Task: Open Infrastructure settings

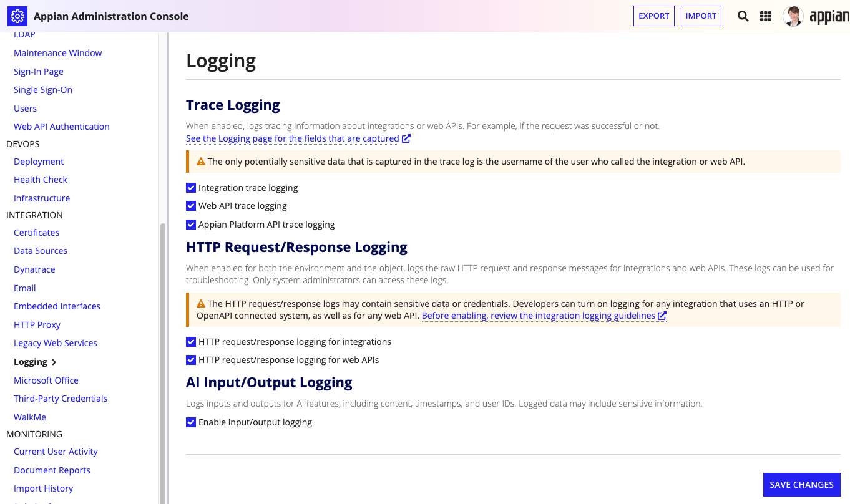Action: pyautogui.click(x=42, y=198)
